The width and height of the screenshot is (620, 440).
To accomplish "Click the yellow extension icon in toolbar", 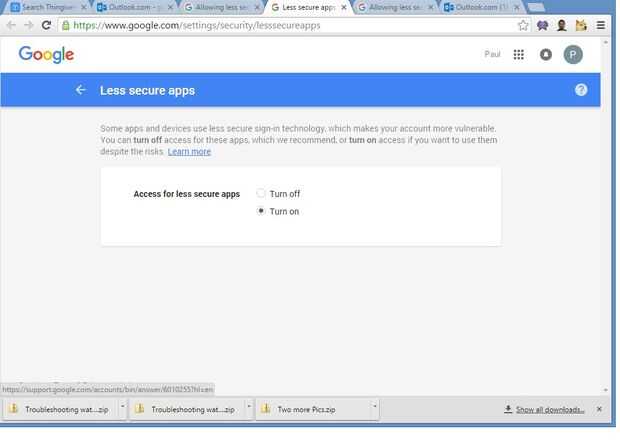I will click(581, 26).
